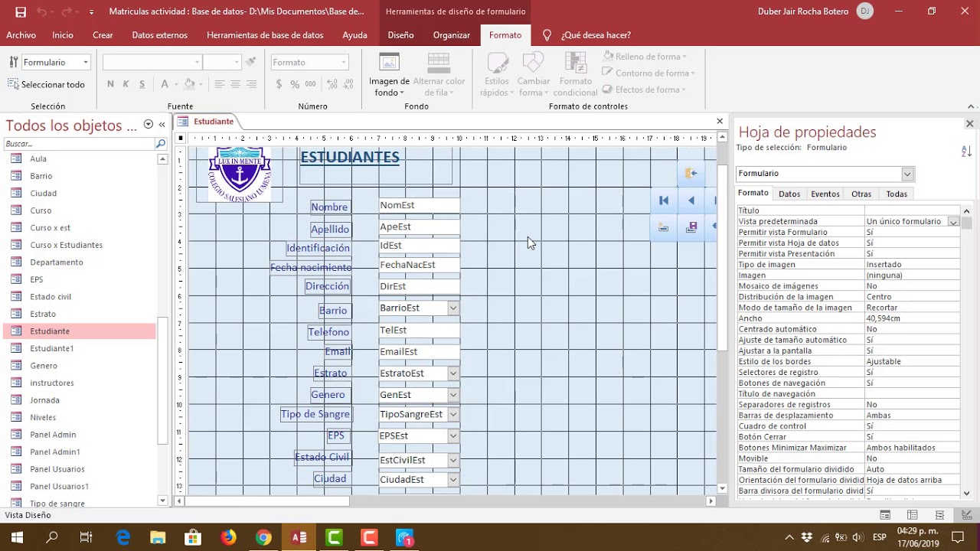The image size is (980, 551).
Task: Click previous record button on form
Action: click(691, 201)
